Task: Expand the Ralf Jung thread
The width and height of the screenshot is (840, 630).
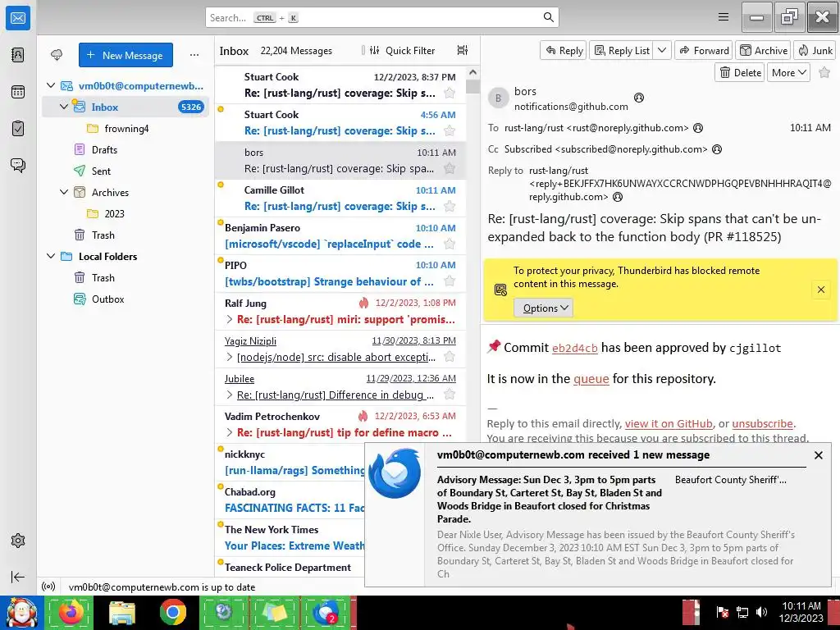Action: [230, 319]
